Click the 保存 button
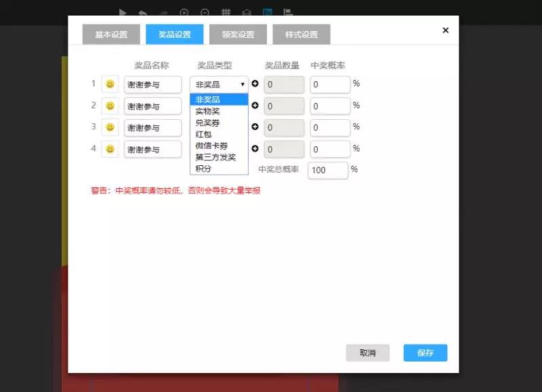 coord(425,353)
